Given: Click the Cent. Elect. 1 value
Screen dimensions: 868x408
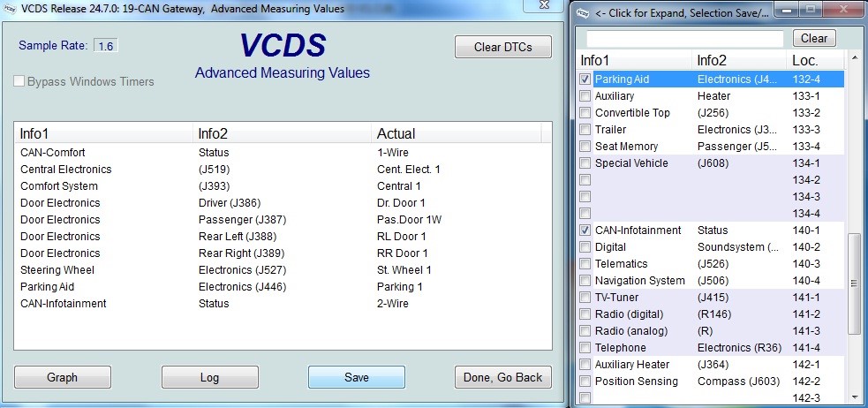Looking at the screenshot, I should [x=409, y=170].
